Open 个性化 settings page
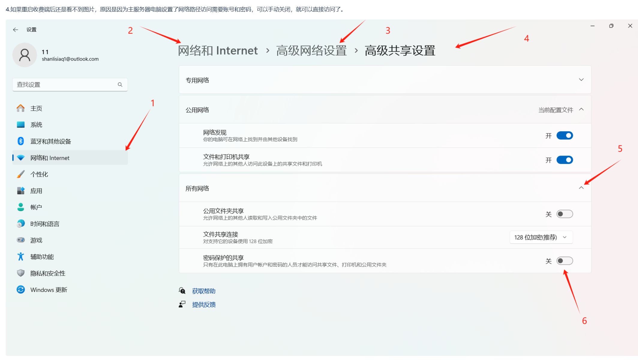Image resolution: width=638 pixels, height=364 pixels. 70,174
